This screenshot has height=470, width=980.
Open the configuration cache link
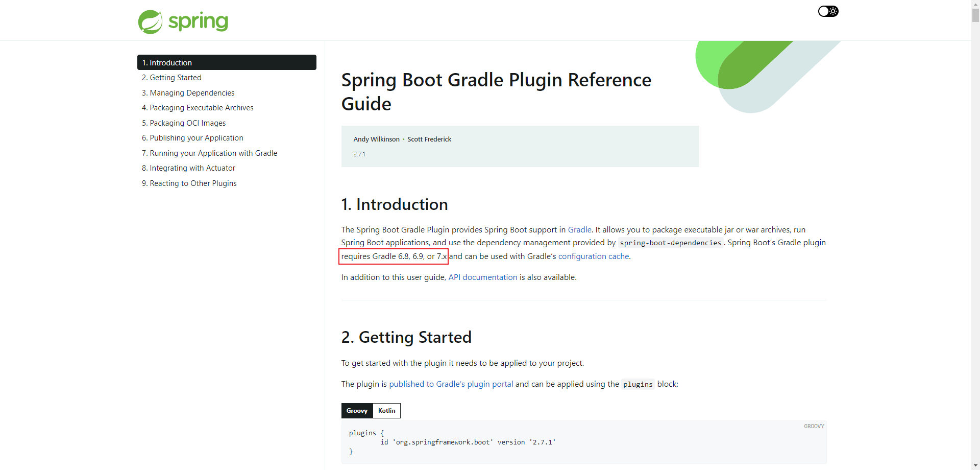594,256
